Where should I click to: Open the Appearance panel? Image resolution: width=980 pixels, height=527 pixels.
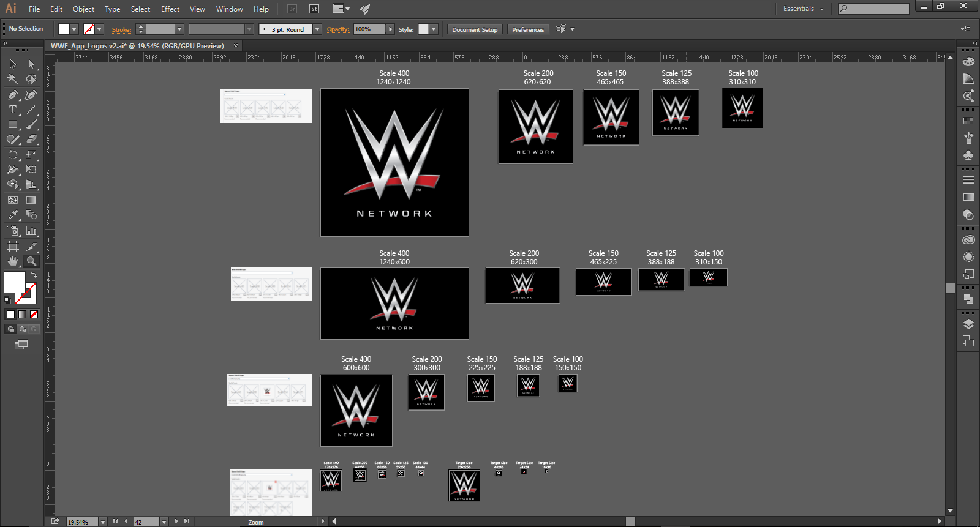pos(968,257)
